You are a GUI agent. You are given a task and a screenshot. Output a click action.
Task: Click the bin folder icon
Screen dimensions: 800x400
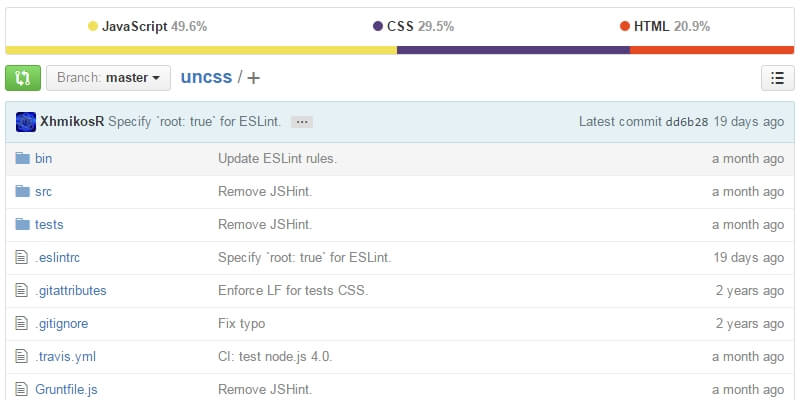click(23, 159)
